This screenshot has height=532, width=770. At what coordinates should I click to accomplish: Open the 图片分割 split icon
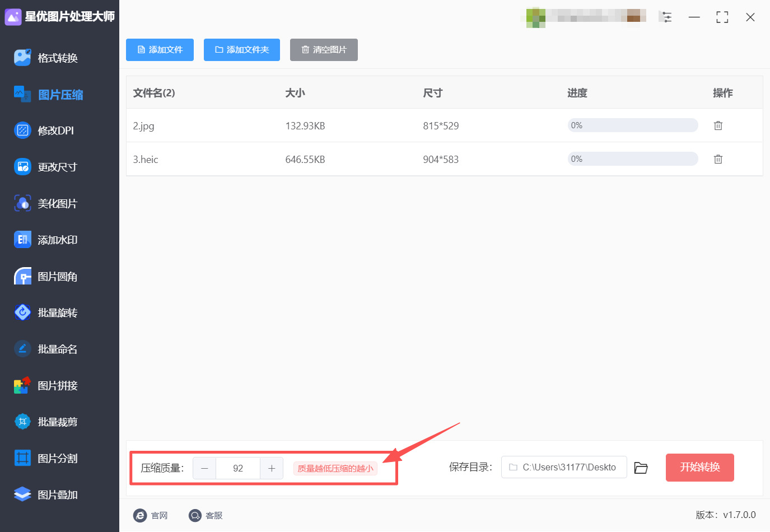[x=22, y=458]
